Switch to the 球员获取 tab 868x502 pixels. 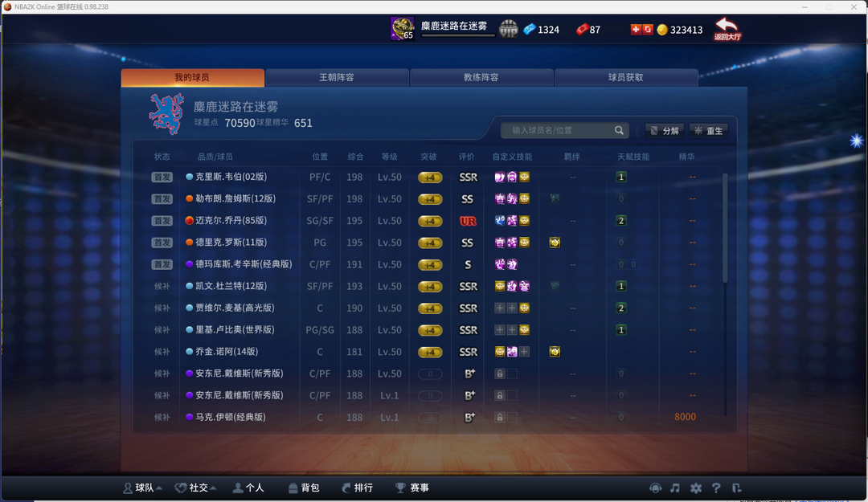click(626, 77)
